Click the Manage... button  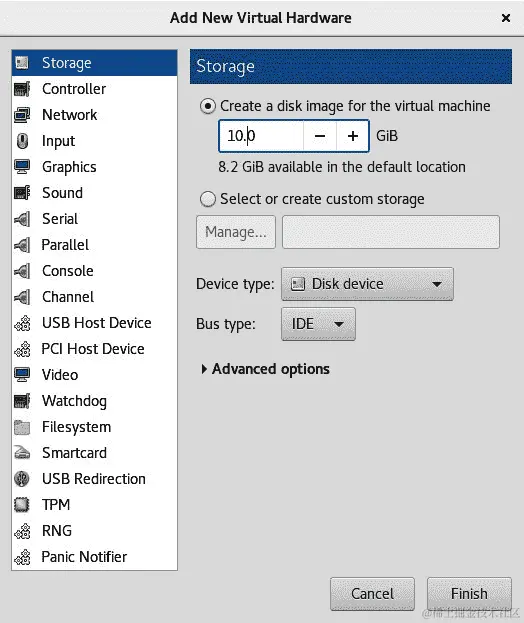click(x=236, y=232)
